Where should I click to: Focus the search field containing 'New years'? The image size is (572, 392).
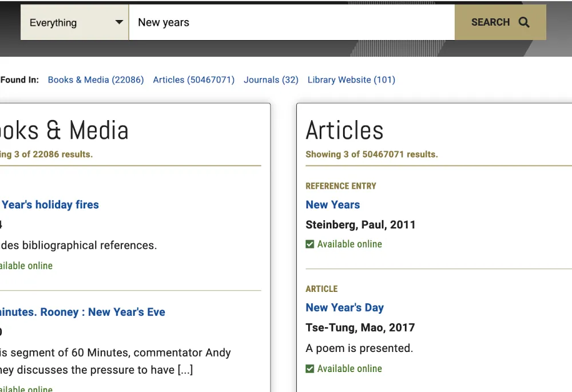click(292, 22)
